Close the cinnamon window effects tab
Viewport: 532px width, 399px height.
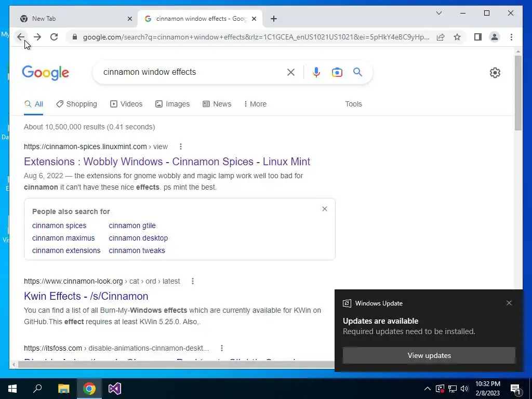[254, 19]
